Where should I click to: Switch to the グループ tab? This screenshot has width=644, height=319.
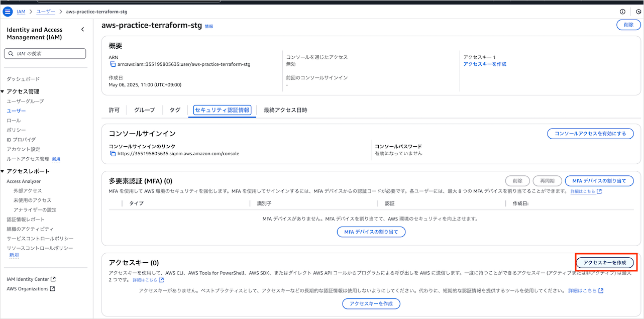click(x=145, y=110)
